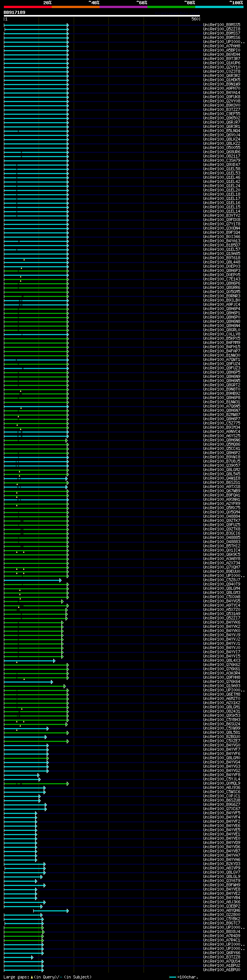Select hit label UniRef100_A6YS25
Viewport: 247px width, 980px height.
[222, 436]
